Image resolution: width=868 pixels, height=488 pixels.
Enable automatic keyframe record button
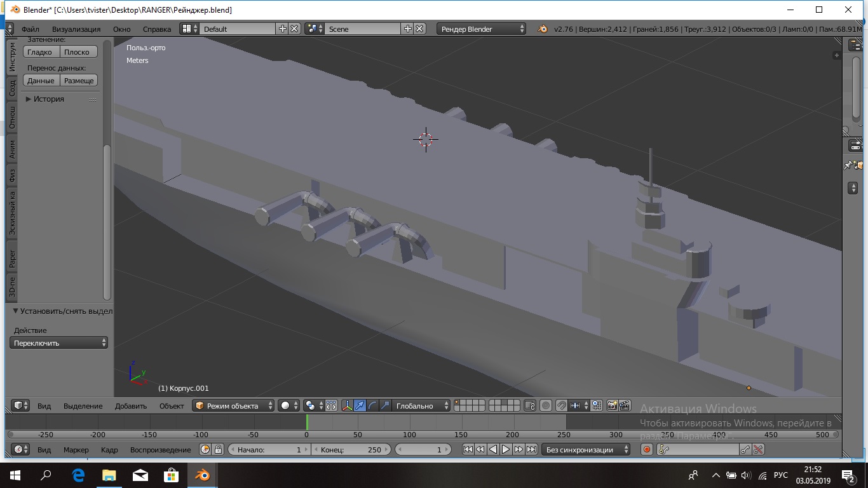coord(647,449)
